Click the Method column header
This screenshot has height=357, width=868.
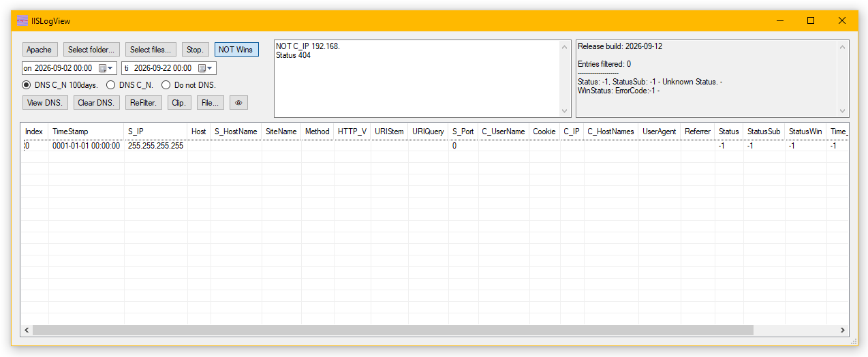pyautogui.click(x=317, y=131)
